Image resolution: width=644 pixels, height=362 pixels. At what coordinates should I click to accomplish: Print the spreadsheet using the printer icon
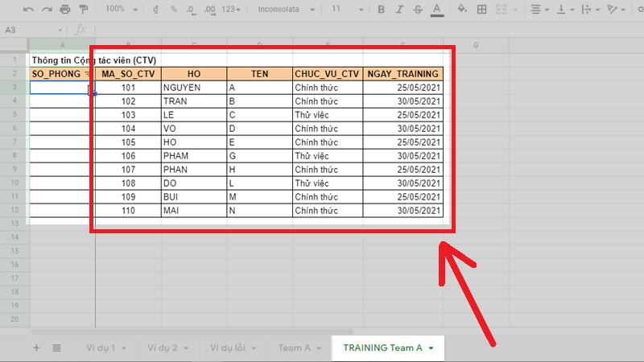click(65, 10)
